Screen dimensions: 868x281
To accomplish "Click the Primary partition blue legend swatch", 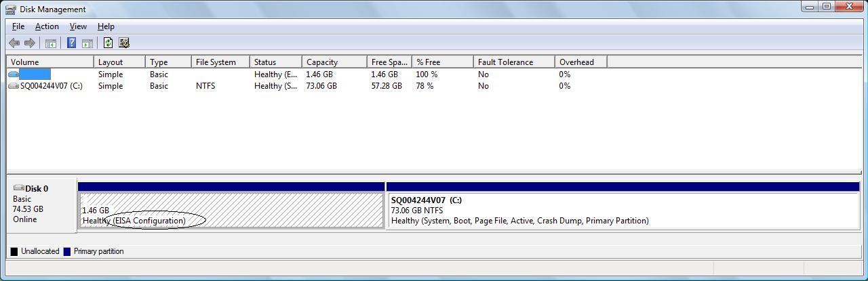I will tap(67, 251).
